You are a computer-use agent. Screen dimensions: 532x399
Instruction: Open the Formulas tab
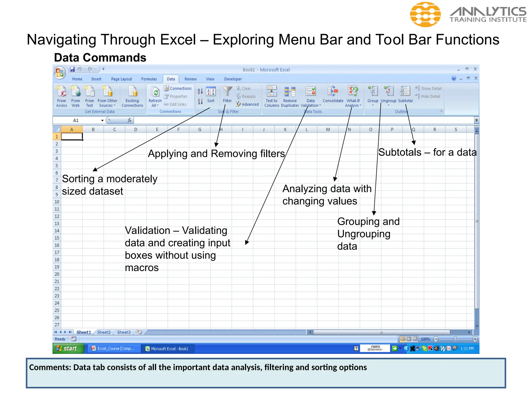pyautogui.click(x=149, y=79)
